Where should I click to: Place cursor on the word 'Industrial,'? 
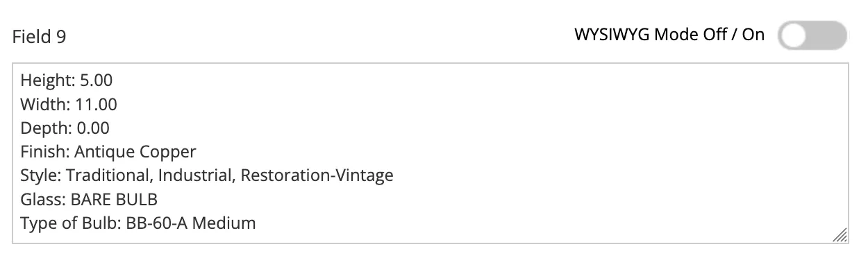(x=197, y=175)
